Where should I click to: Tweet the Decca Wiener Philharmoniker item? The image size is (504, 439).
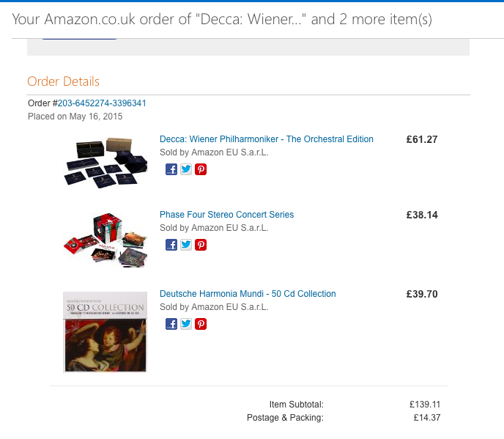(186, 169)
